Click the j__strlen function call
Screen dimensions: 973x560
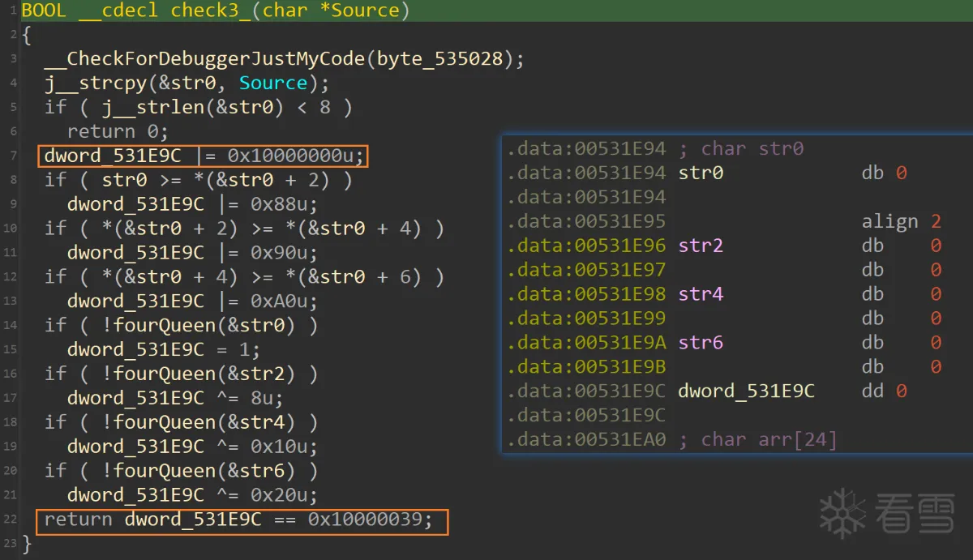click(147, 107)
